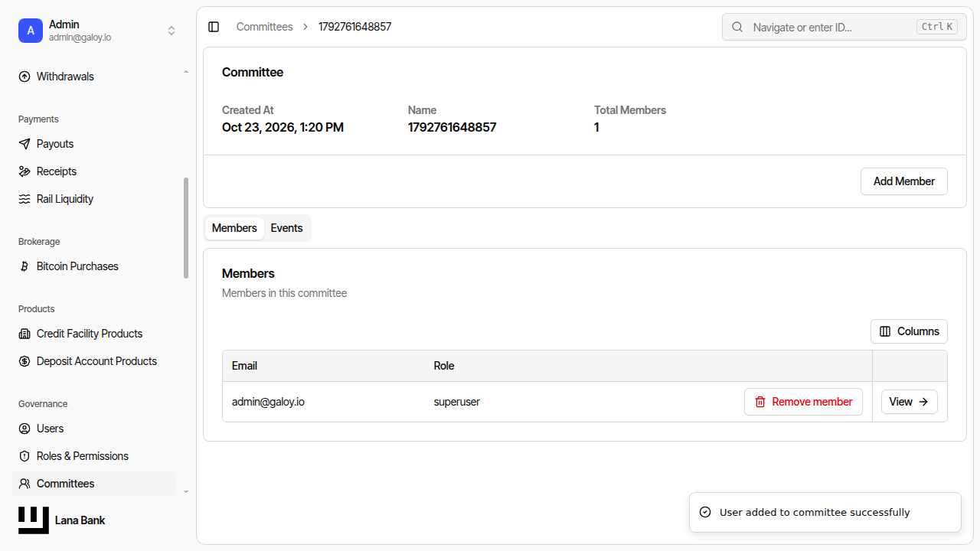
Task: Click the Total Members label
Action: (630, 110)
